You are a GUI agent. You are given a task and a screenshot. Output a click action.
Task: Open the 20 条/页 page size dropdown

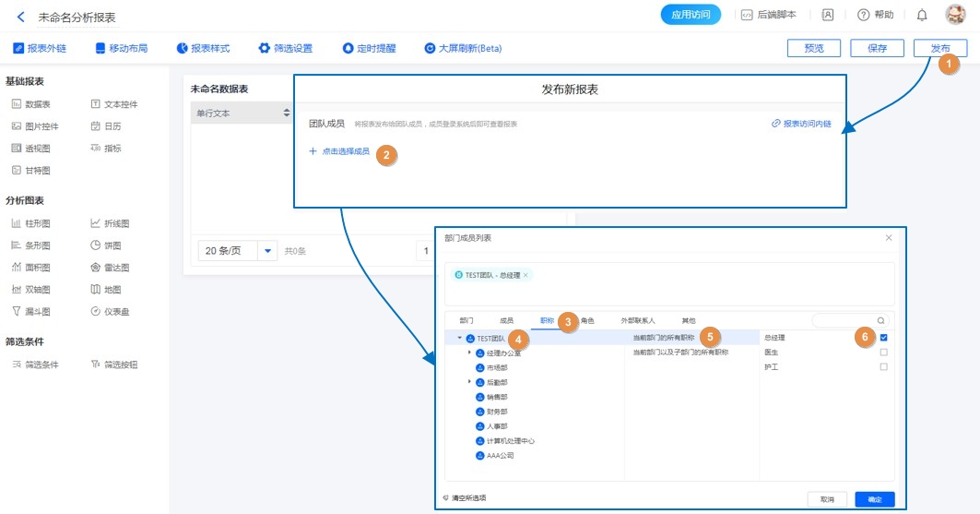(x=268, y=251)
